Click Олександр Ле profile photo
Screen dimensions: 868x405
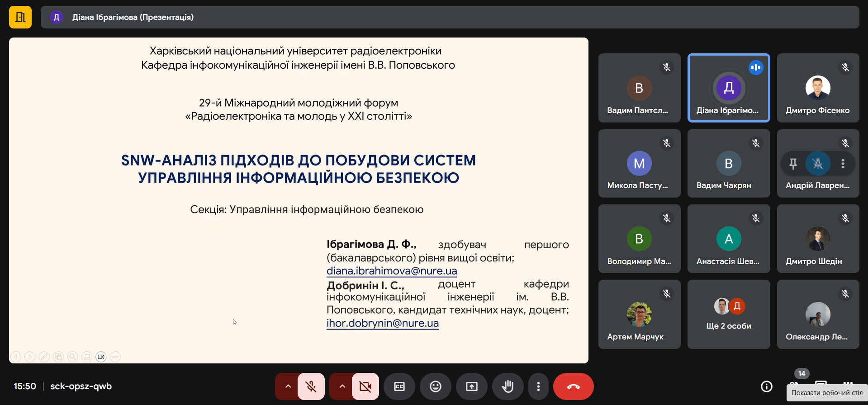click(818, 314)
